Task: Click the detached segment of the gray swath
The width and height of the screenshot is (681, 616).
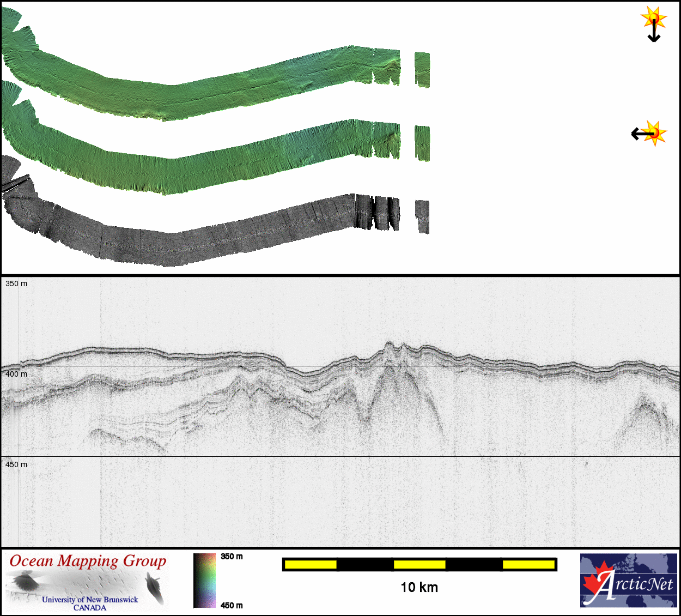Action: (x=422, y=216)
